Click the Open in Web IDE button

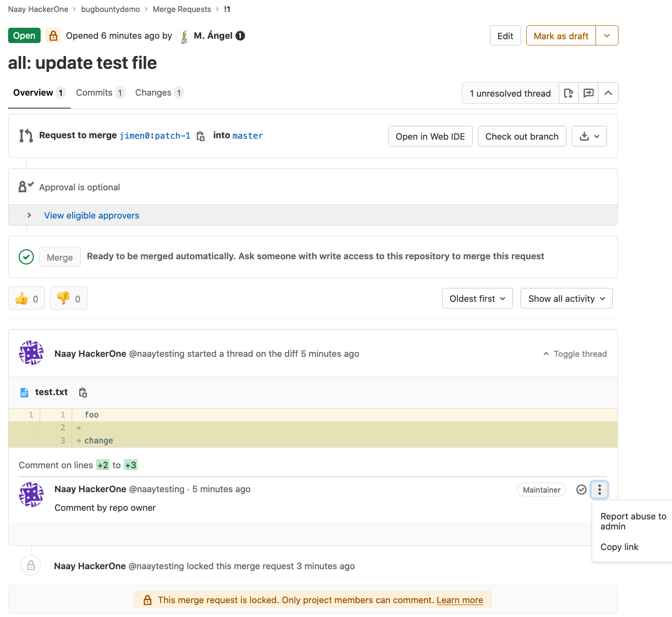point(430,136)
